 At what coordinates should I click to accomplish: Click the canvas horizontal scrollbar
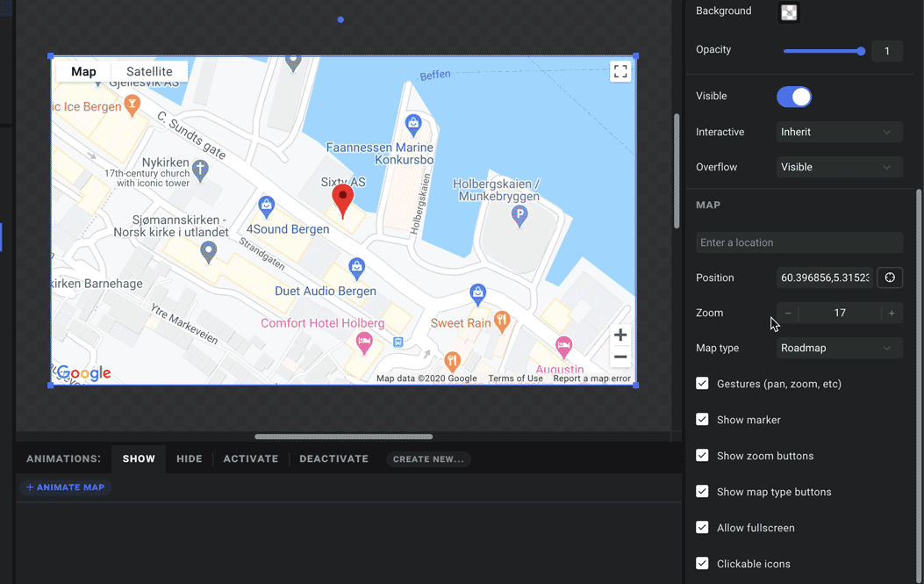pos(344,436)
